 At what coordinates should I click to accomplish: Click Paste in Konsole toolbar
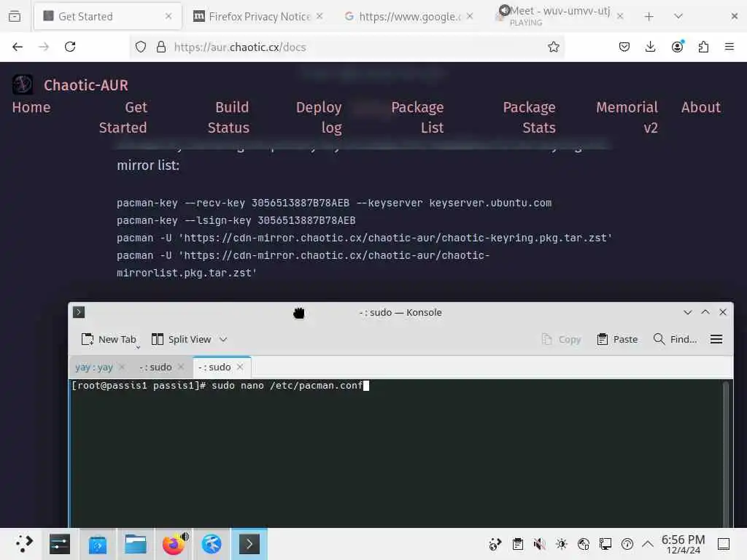point(617,340)
